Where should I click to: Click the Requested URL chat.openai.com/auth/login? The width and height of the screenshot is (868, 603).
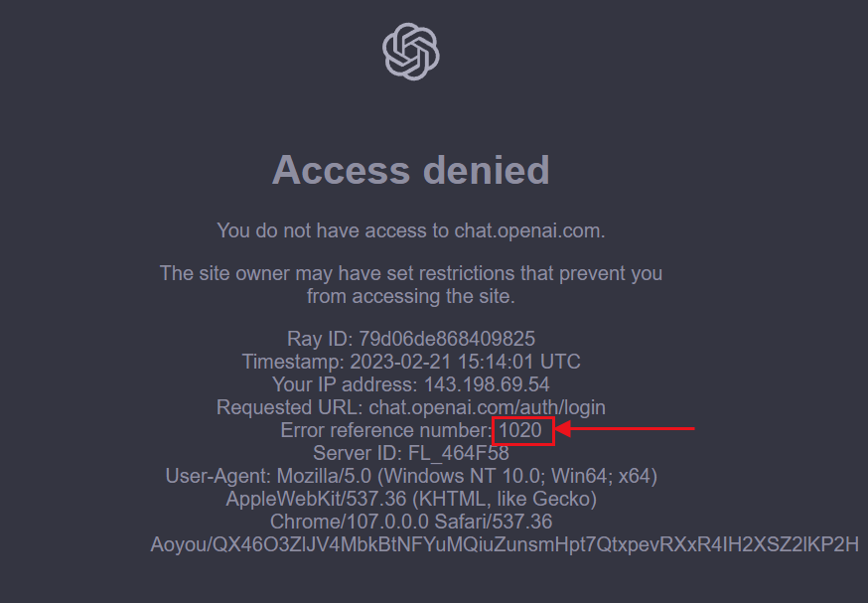[411, 407]
